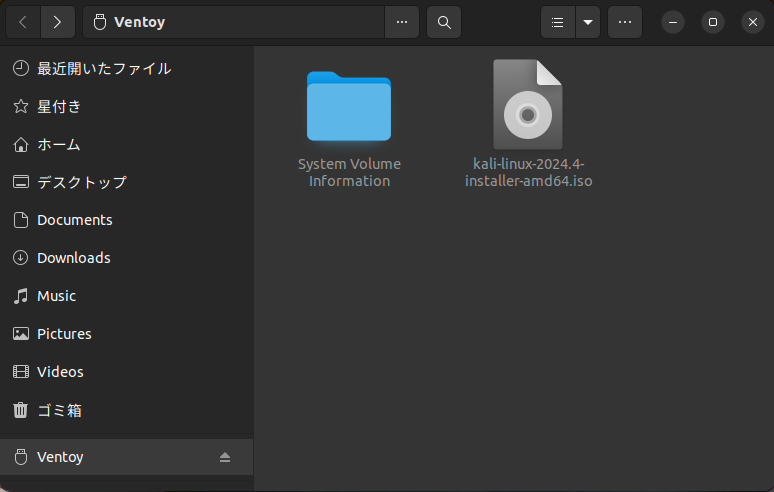Click the desktop icon beside デスクトップ
This screenshot has width=774, height=492.
pyautogui.click(x=21, y=182)
